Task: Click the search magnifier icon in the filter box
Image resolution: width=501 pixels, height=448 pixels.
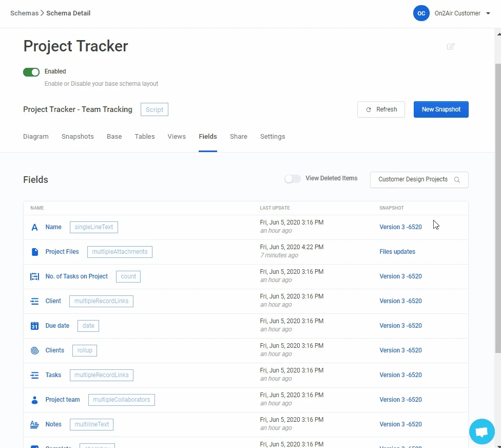Action: [x=457, y=180]
